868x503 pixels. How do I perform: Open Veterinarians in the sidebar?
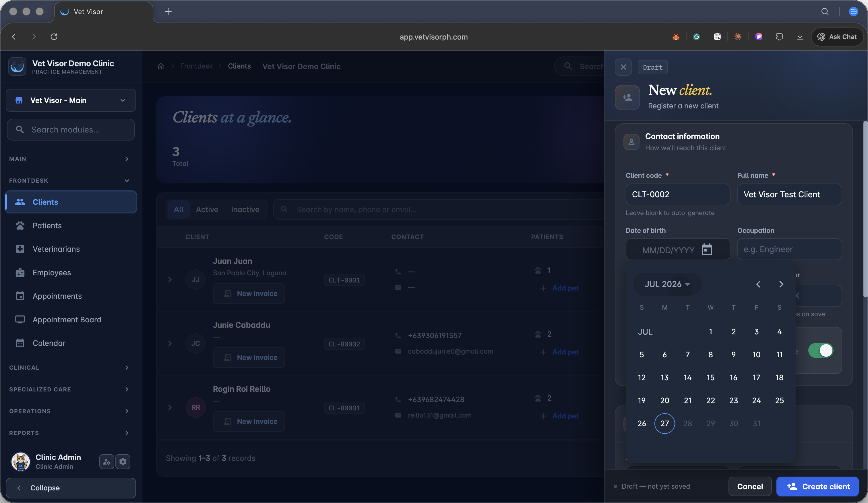coord(71,249)
